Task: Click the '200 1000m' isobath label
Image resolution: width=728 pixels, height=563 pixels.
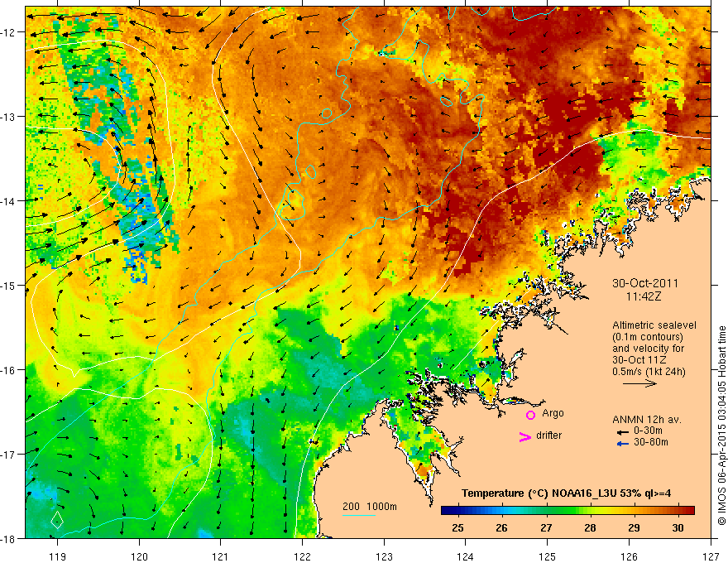Action: pyautogui.click(x=370, y=507)
